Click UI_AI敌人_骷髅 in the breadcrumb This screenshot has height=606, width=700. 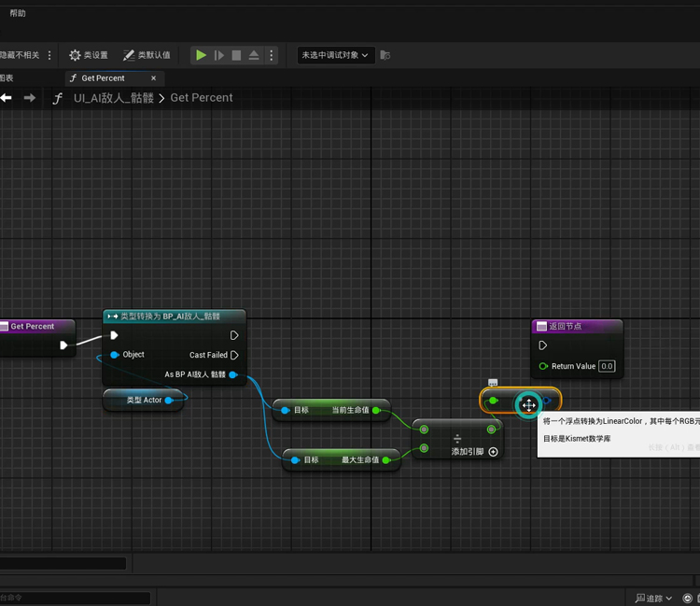(114, 98)
